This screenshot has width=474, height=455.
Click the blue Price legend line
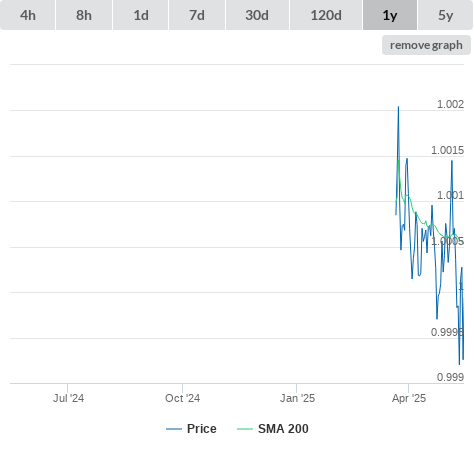(174, 429)
